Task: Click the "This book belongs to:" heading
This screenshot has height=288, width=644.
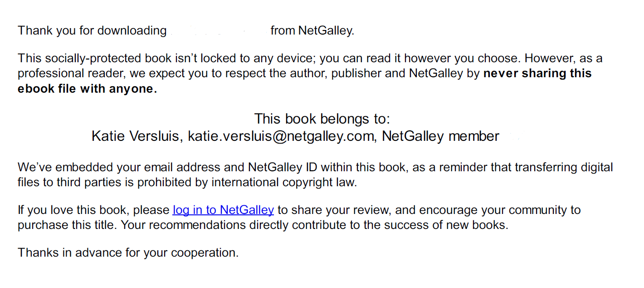Action: point(322,119)
